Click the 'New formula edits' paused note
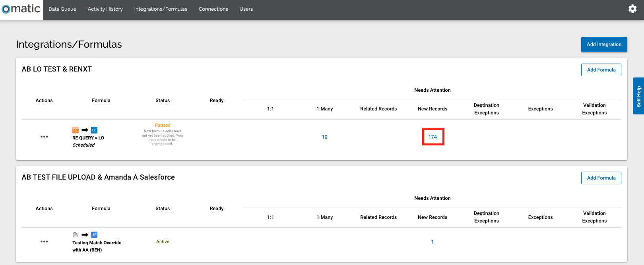 pyautogui.click(x=163, y=137)
